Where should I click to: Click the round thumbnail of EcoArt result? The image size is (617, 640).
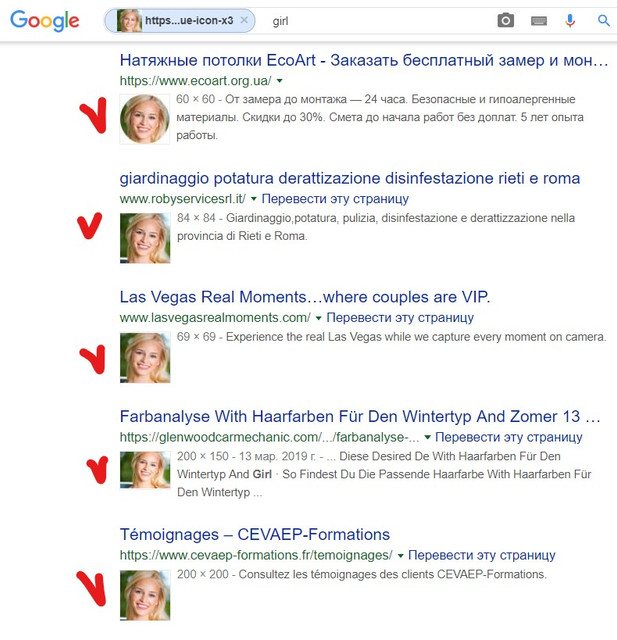coord(145,119)
